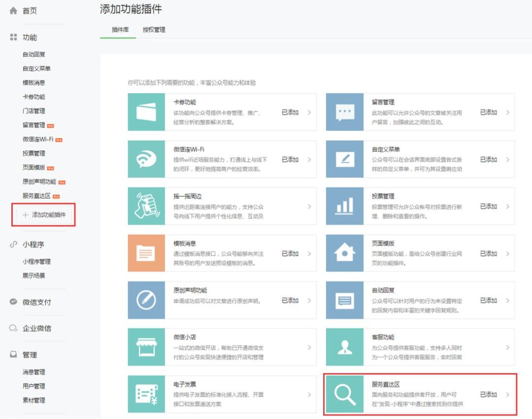
Task: Click the chevron on 原创声明功能 card
Action: [x=309, y=300]
